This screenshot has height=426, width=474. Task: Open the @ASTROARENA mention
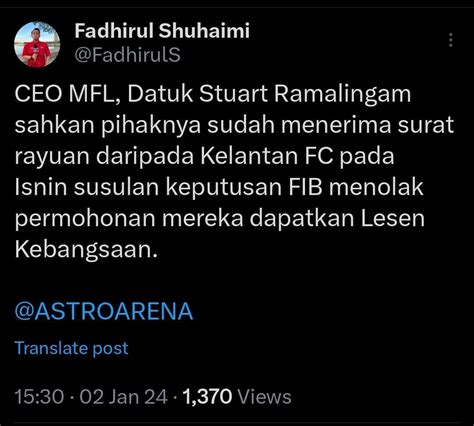pos(104,312)
